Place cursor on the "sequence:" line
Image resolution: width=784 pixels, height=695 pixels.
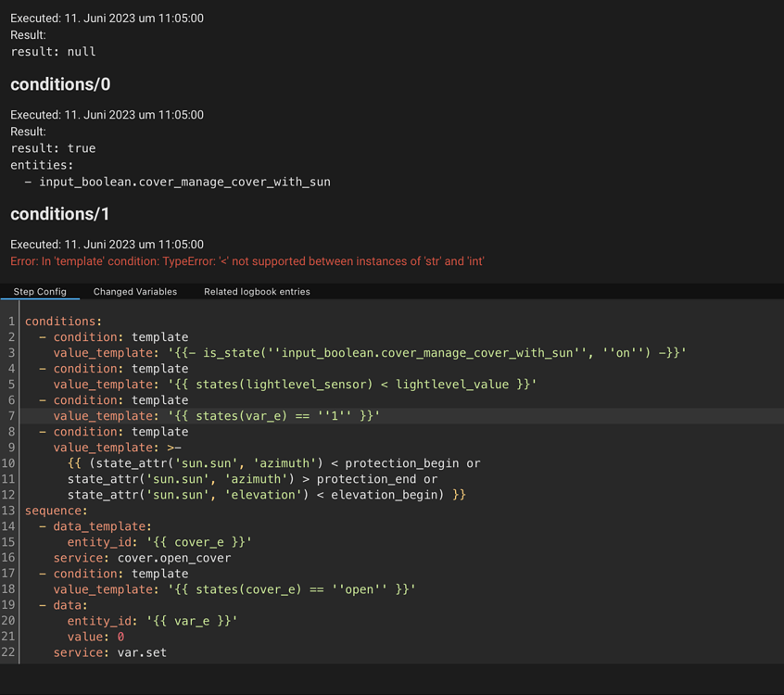57,511
